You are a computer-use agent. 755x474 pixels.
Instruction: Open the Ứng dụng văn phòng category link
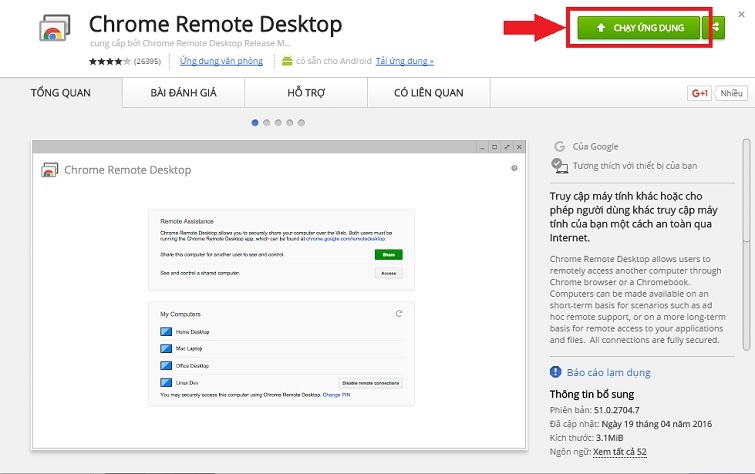pyautogui.click(x=222, y=61)
